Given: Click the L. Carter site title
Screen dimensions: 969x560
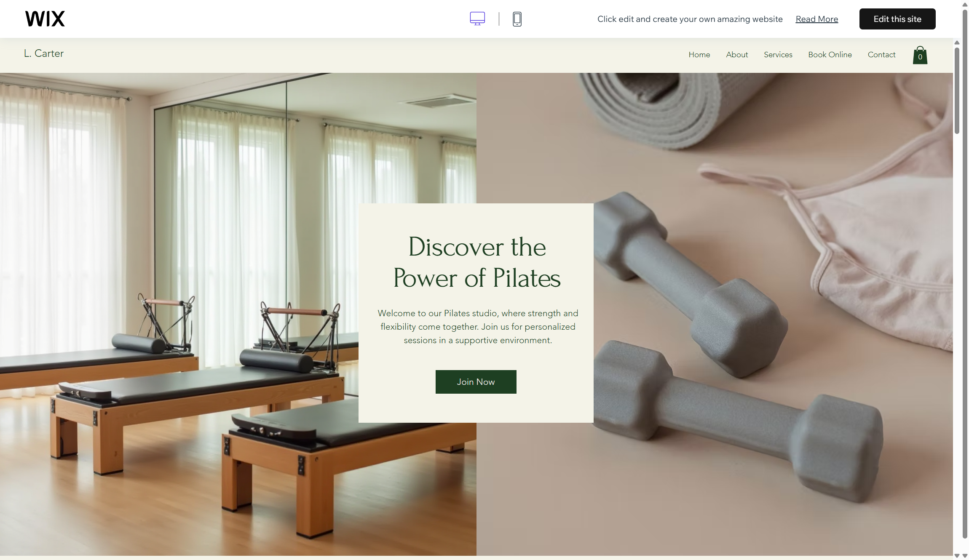Looking at the screenshot, I should pos(44,53).
